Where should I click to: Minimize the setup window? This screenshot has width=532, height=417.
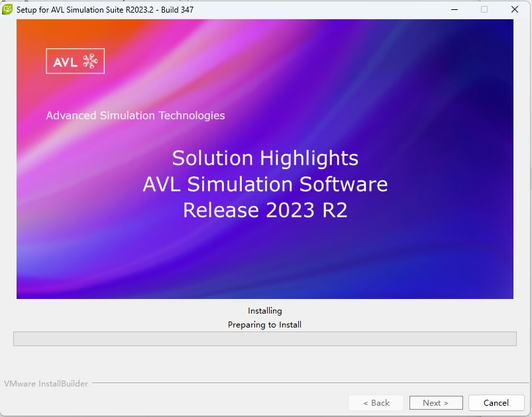pos(454,10)
